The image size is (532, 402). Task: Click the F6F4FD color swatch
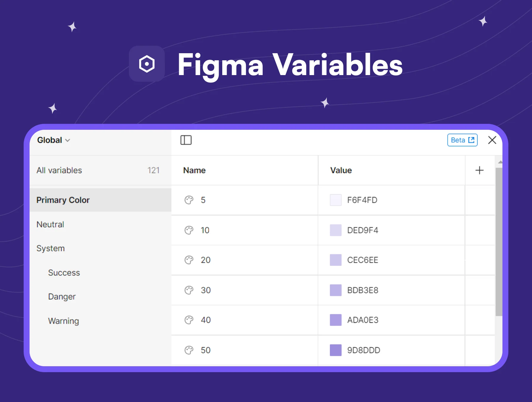point(336,200)
